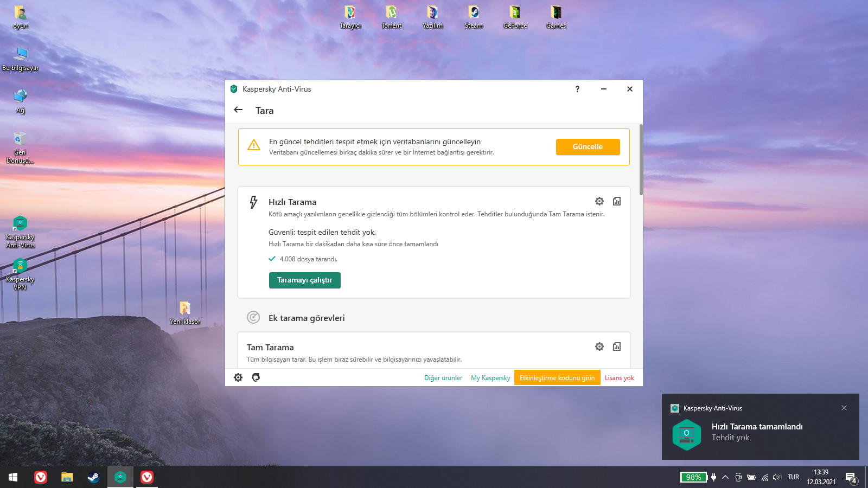868x488 pixels.
Task: Show hidden tray icons with the chevron
Action: pyautogui.click(x=725, y=477)
